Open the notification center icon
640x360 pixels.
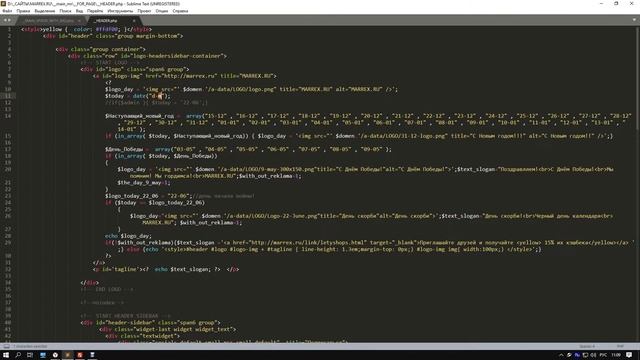click(629, 355)
